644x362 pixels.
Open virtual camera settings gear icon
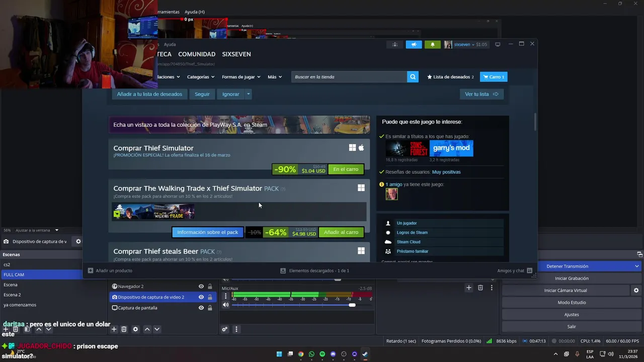click(x=636, y=290)
